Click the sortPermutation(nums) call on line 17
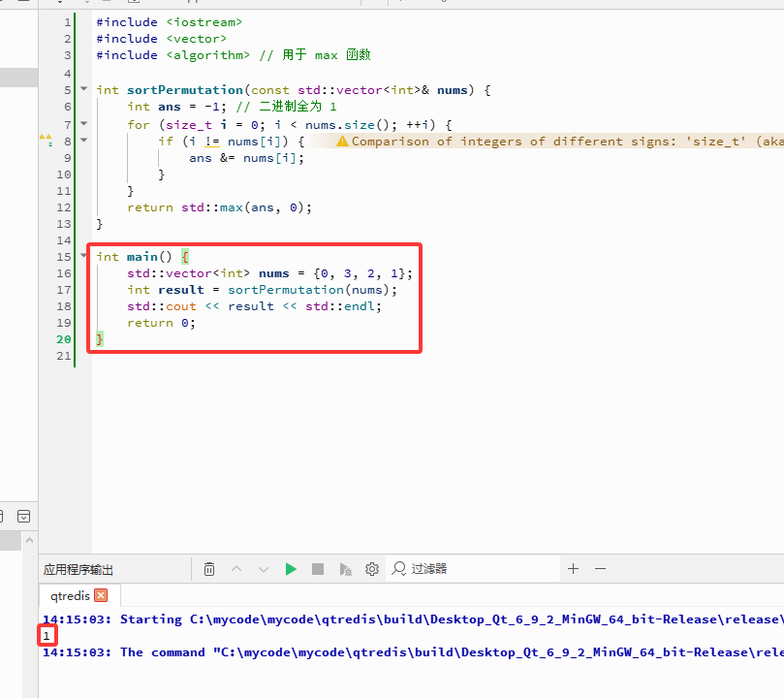 tap(308, 290)
